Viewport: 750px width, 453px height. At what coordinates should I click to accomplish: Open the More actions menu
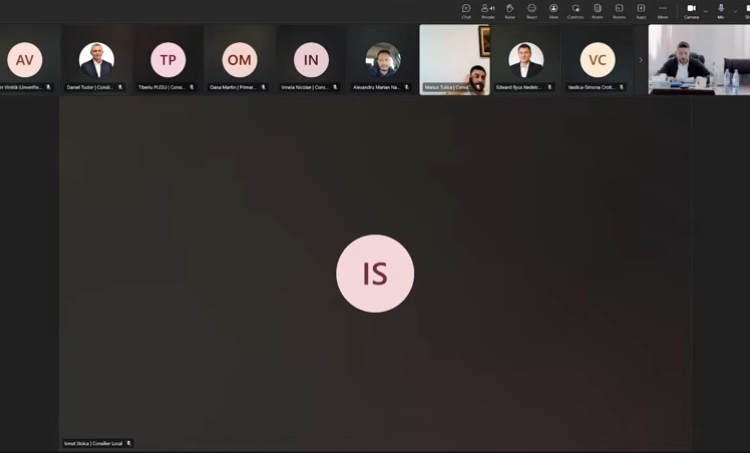(662, 10)
